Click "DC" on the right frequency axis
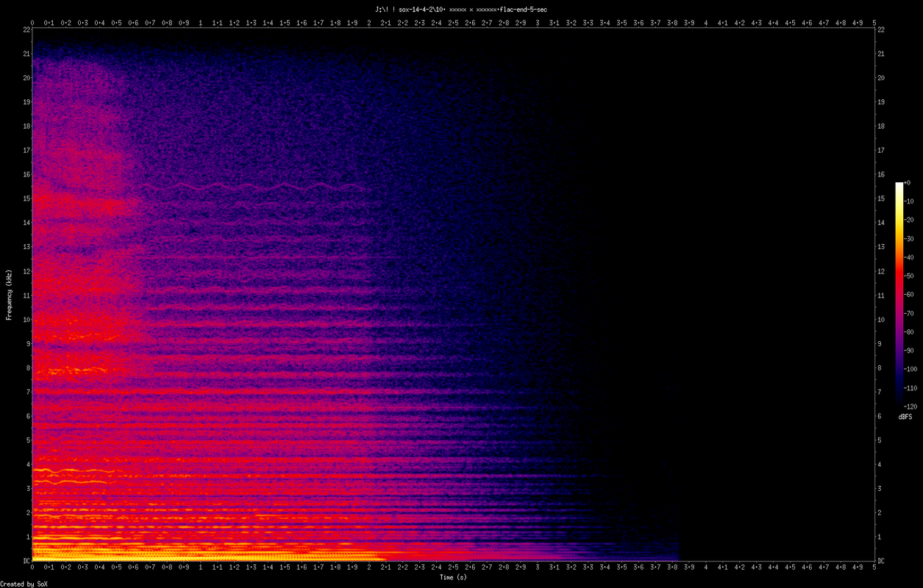This screenshot has width=923, height=588. tap(882, 561)
